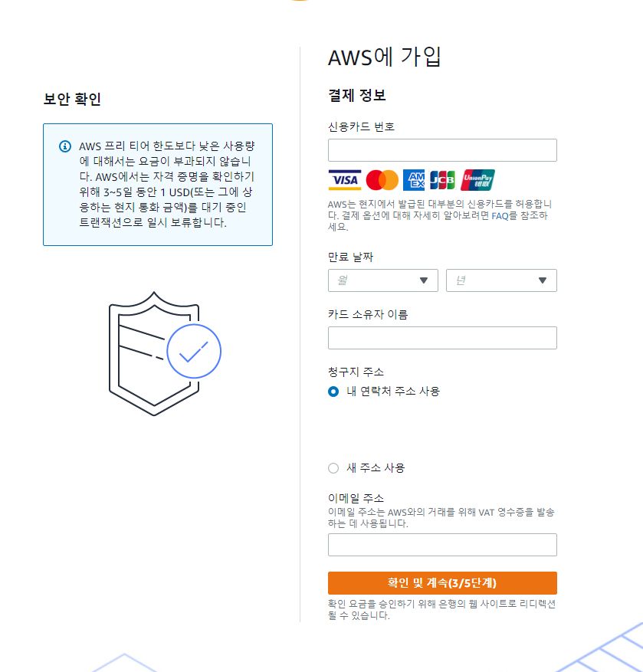
Task: Click the 확인 및 계속(3/5단계) button
Action: pos(442,583)
